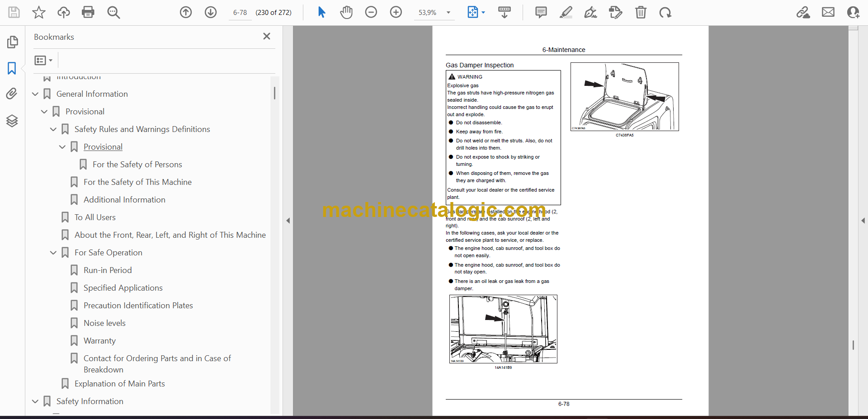This screenshot has height=419, width=868.
Task: Click the Delete trash icon
Action: tap(641, 12)
